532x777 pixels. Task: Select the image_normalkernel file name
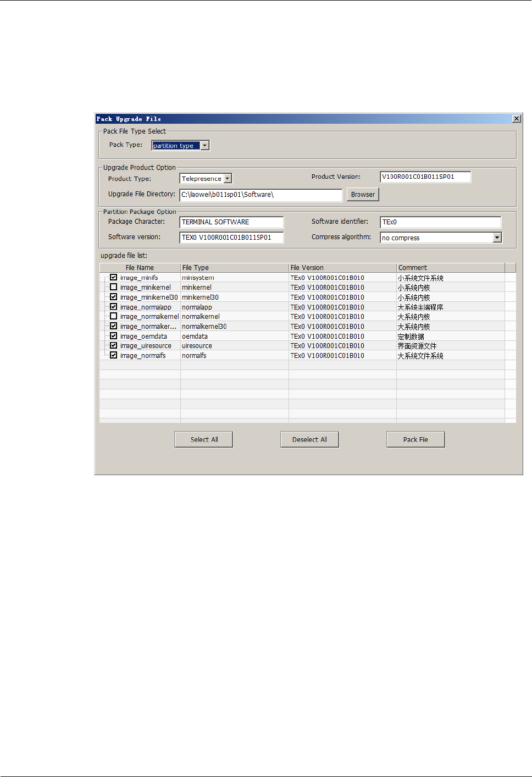(149, 317)
